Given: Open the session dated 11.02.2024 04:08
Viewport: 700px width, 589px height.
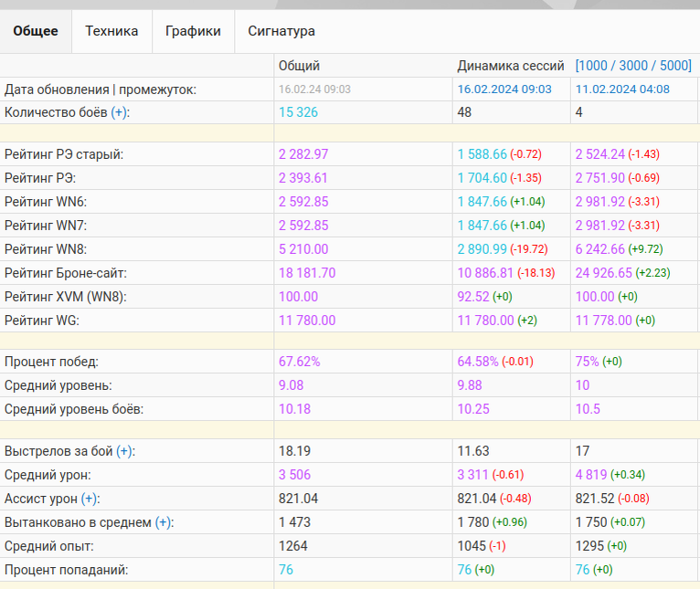Looking at the screenshot, I should tap(622, 89).
